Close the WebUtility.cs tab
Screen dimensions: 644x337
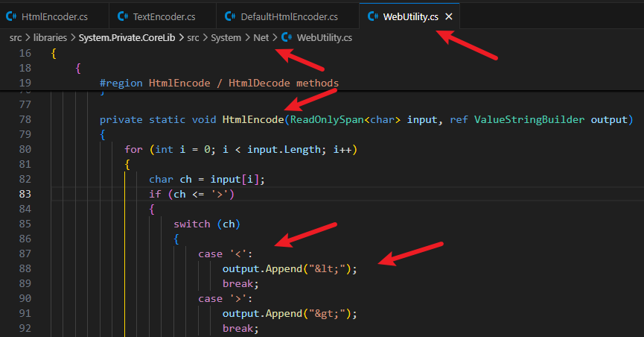(449, 16)
